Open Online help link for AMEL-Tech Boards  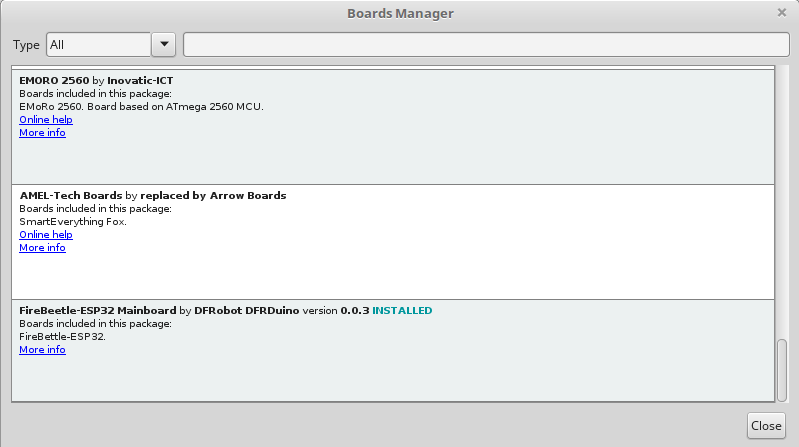coord(46,235)
